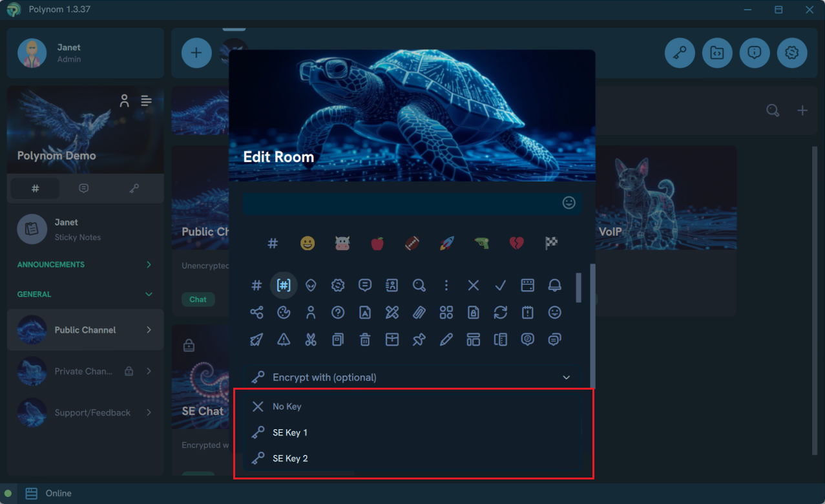
Task: Select the bell icon in the icon picker
Action: pos(555,285)
